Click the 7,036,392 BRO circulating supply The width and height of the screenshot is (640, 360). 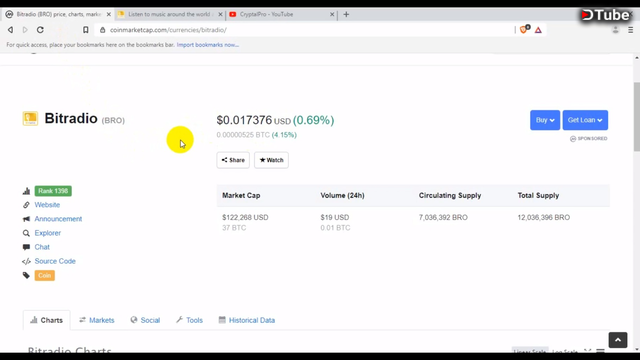pyautogui.click(x=443, y=218)
